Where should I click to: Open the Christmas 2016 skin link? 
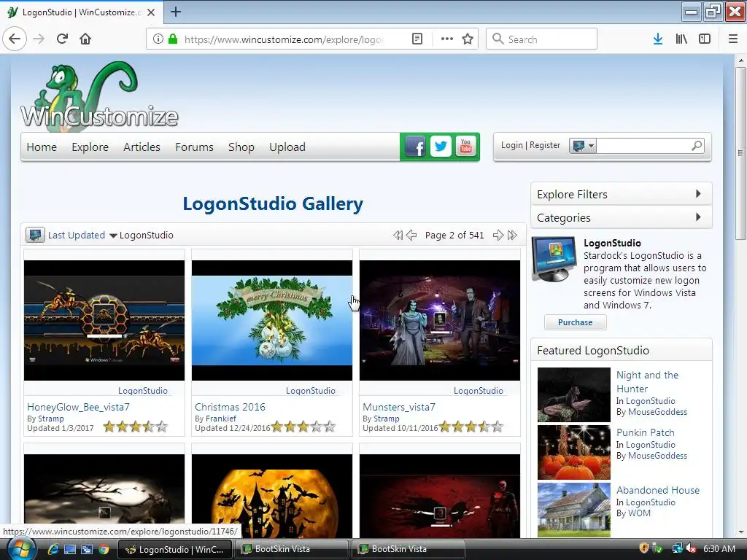point(230,407)
